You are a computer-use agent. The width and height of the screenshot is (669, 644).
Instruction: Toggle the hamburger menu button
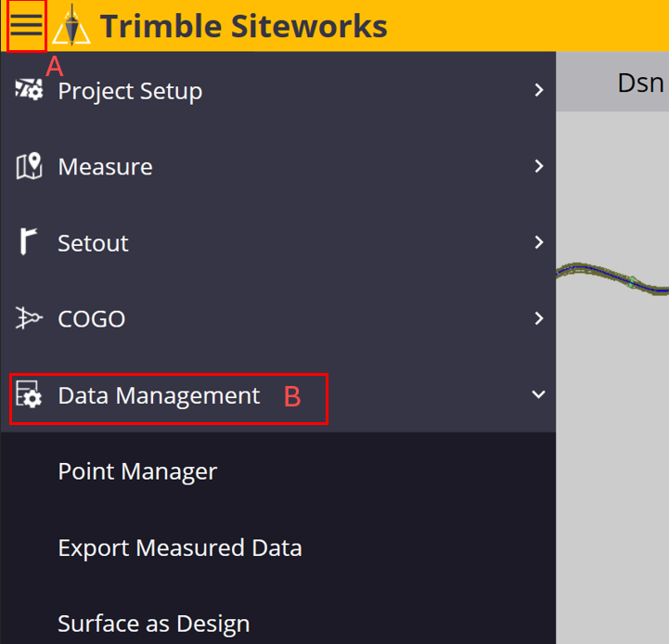(27, 26)
